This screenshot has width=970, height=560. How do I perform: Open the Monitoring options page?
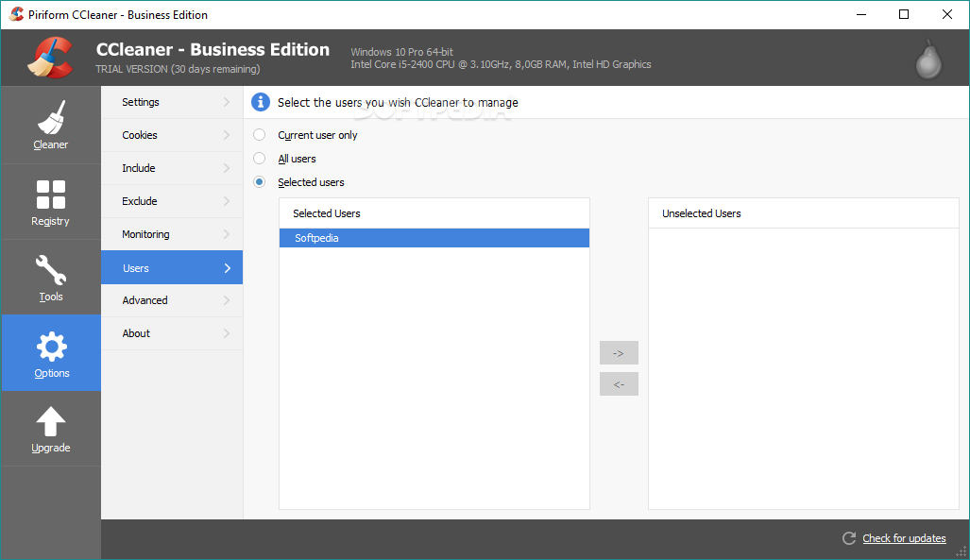(x=172, y=234)
